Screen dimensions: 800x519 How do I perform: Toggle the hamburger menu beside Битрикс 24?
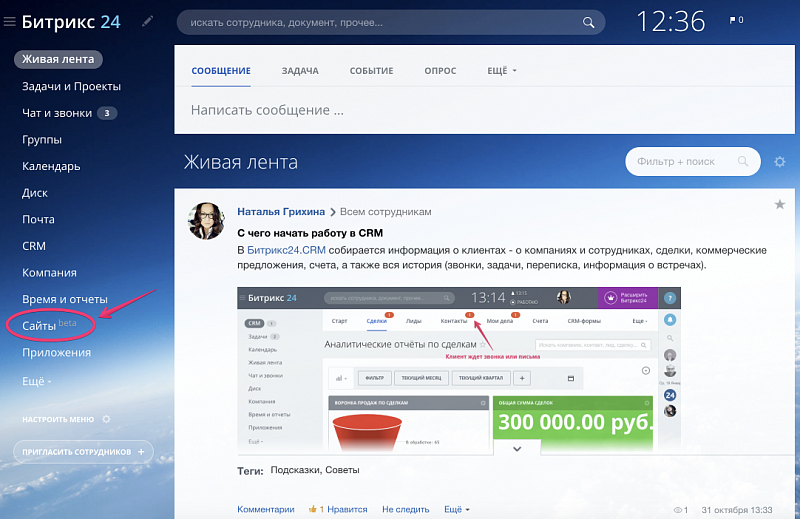click(9, 21)
